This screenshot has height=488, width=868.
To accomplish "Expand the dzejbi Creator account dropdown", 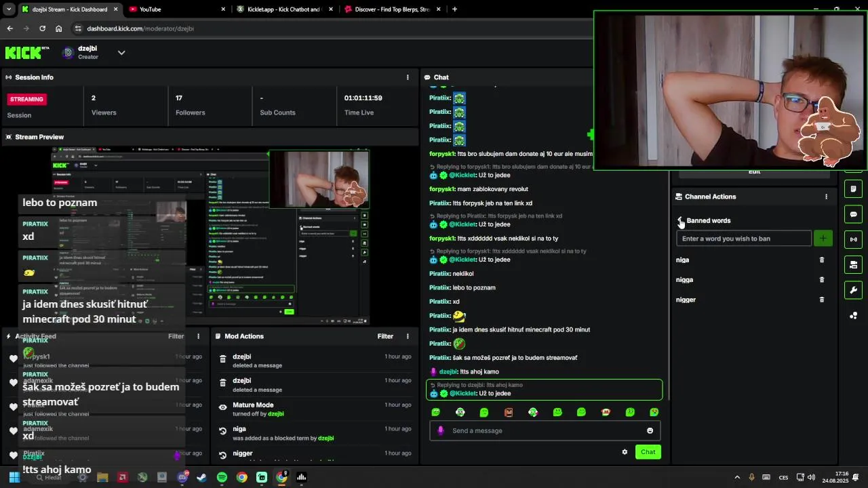I will (x=121, y=52).
